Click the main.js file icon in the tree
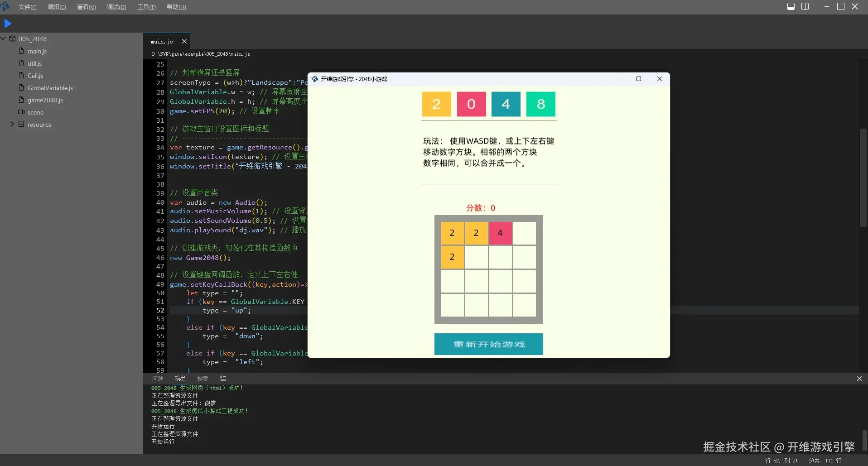The height and width of the screenshot is (466, 868). click(21, 51)
